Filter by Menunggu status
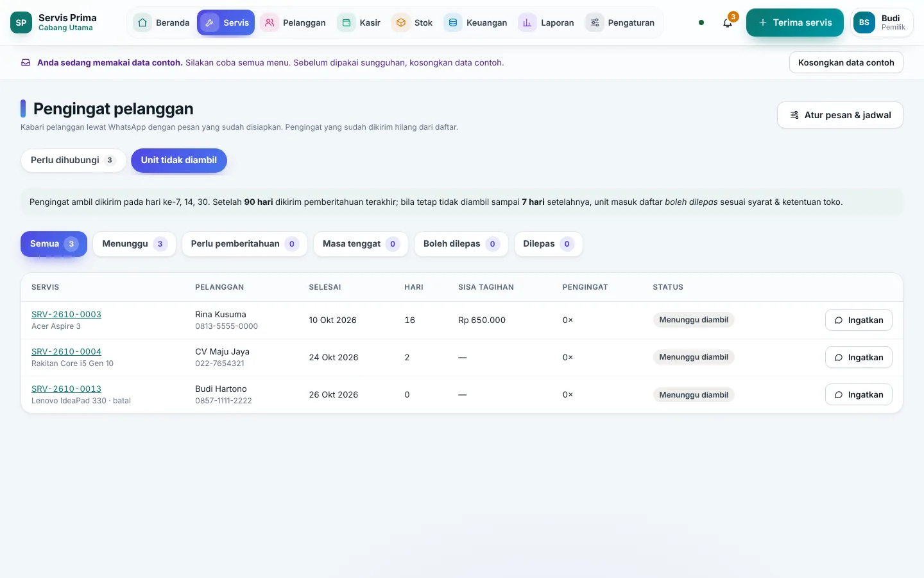 [x=135, y=244]
